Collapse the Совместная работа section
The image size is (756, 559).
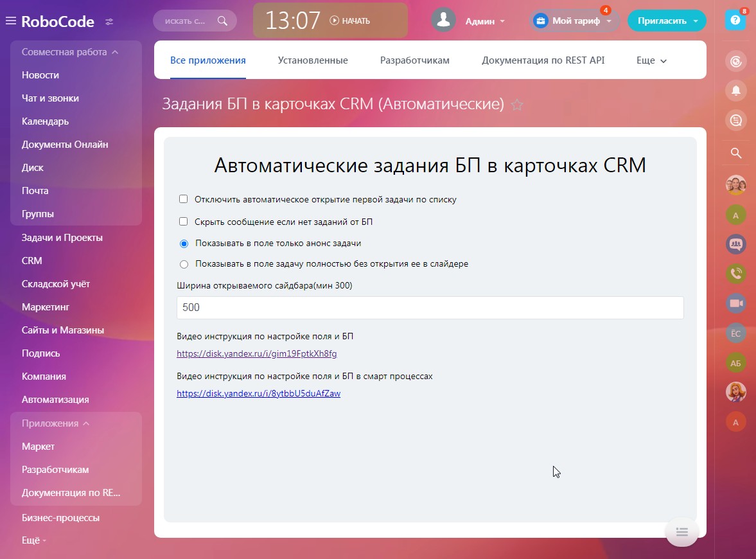(x=70, y=52)
